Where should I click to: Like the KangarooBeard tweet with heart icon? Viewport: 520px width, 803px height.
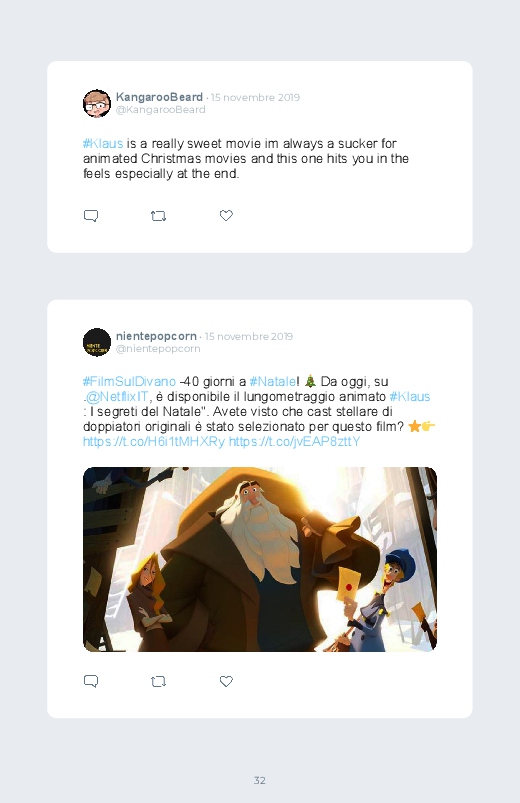[x=226, y=216]
